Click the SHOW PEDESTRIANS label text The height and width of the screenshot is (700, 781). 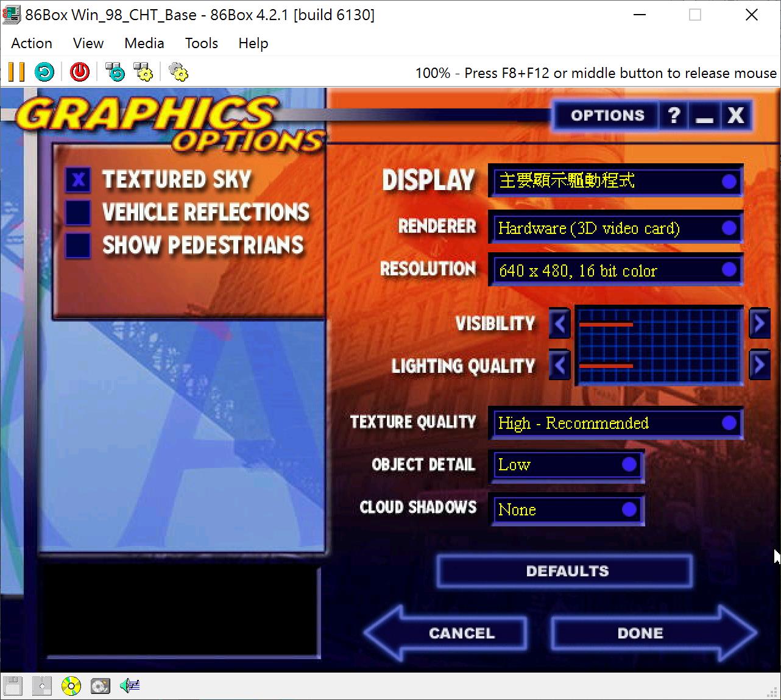203,246
